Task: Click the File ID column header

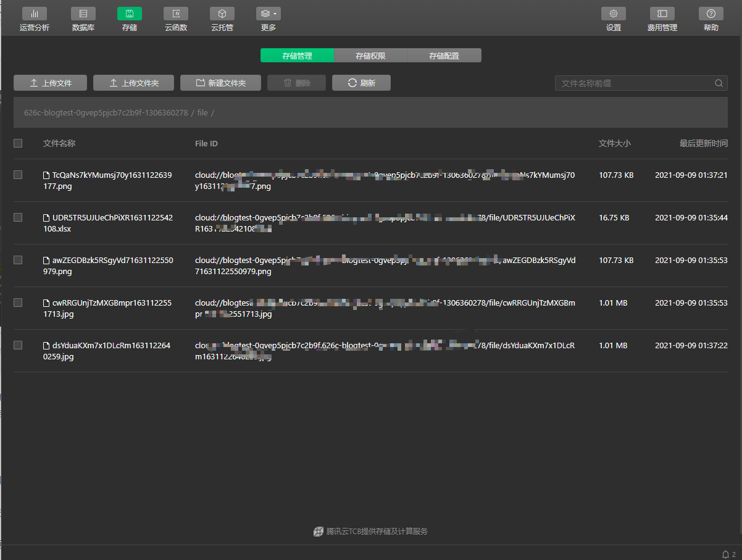Action: (206, 143)
